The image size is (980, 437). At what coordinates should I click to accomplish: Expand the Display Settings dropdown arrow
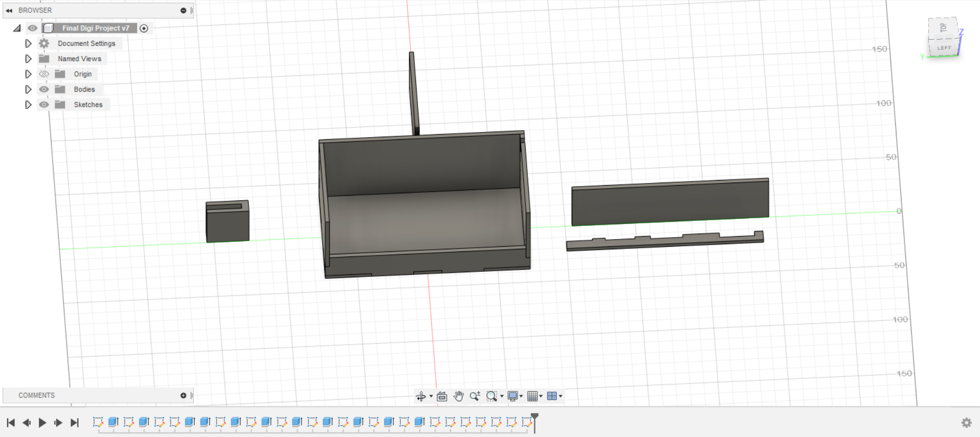[x=521, y=396]
